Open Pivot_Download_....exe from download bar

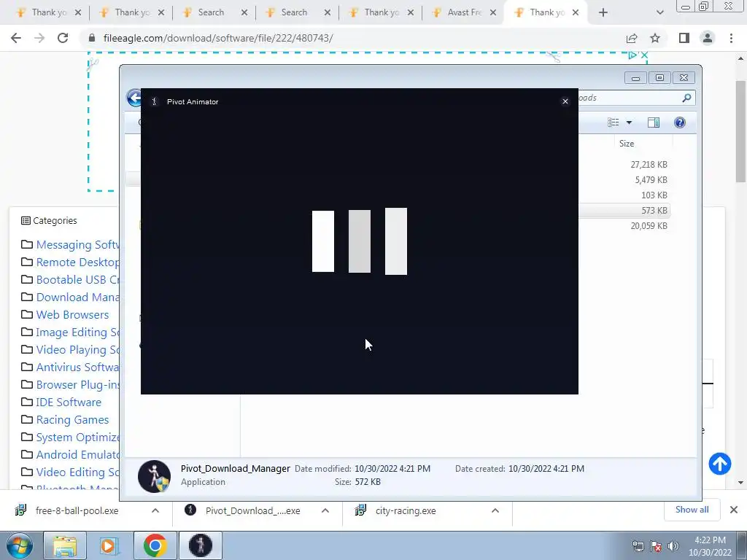pos(252,510)
